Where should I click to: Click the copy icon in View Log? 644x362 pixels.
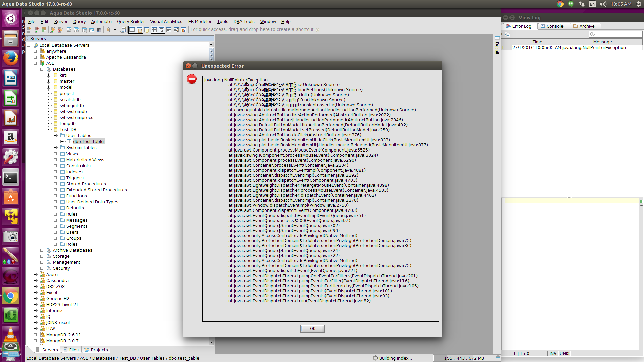click(x=507, y=34)
